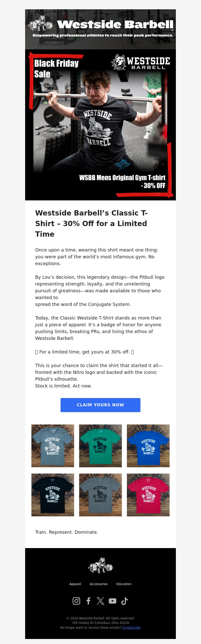The width and height of the screenshot is (201, 644).
Task: Open the Facebook social icon
Action: [x=88, y=601]
